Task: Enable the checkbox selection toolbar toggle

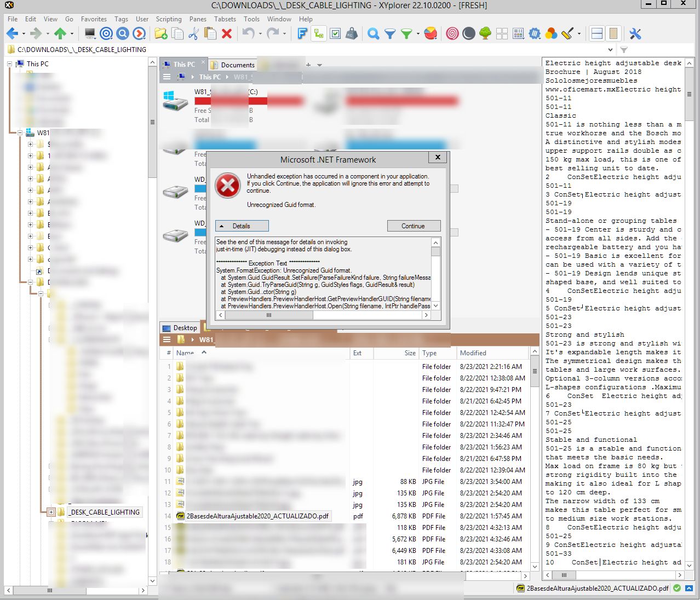Action: pyautogui.click(x=335, y=33)
